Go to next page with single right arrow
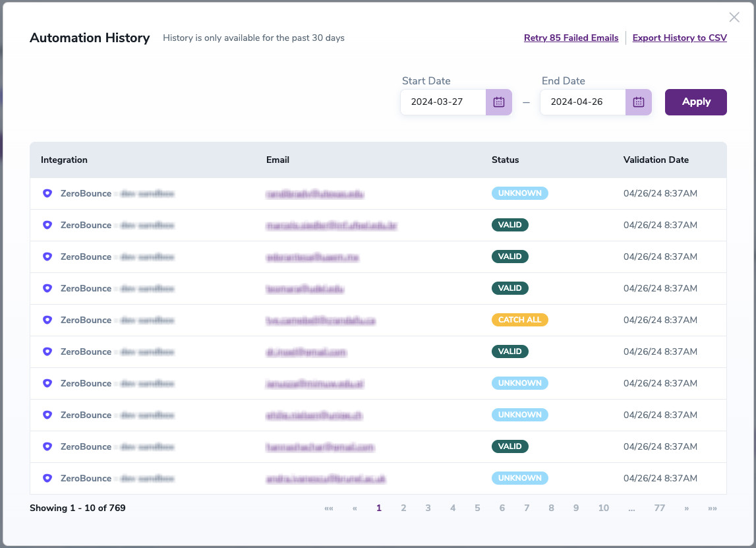 (687, 508)
